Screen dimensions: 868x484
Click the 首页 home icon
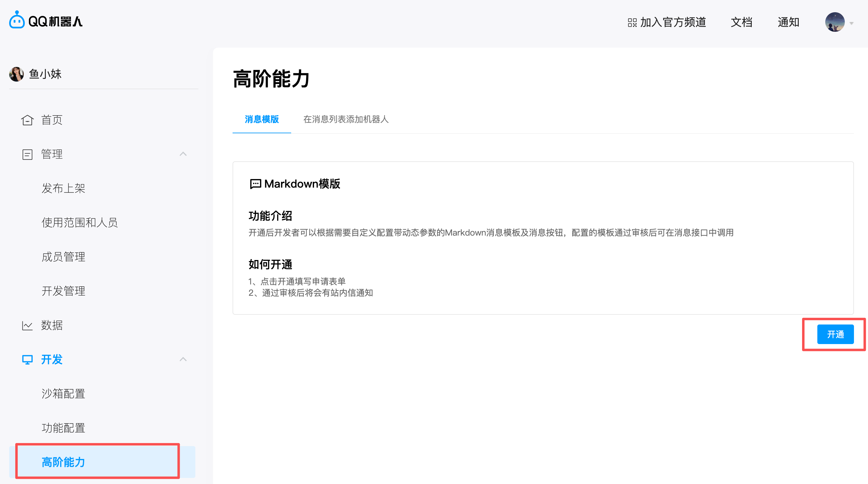point(27,120)
